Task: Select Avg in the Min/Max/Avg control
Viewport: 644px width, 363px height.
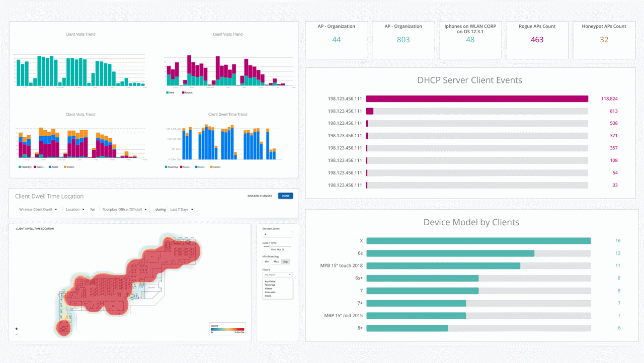Action: pyautogui.click(x=285, y=261)
